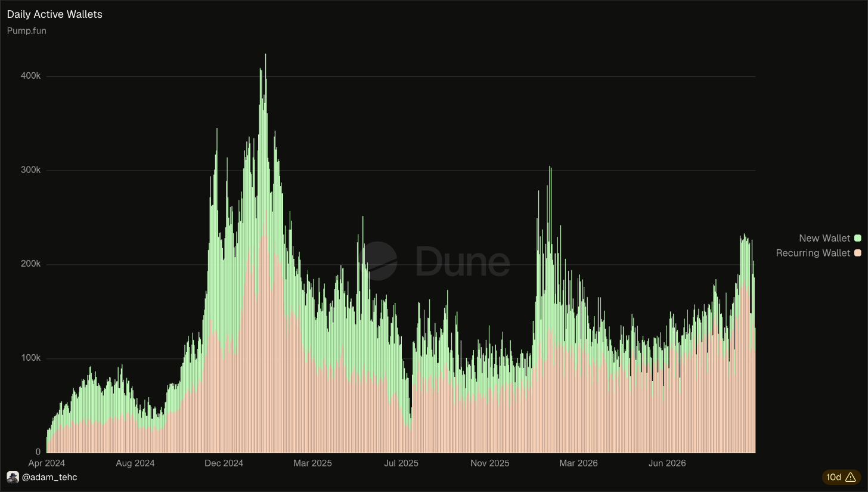Click the Aug 2024 x-axis label

click(x=135, y=463)
